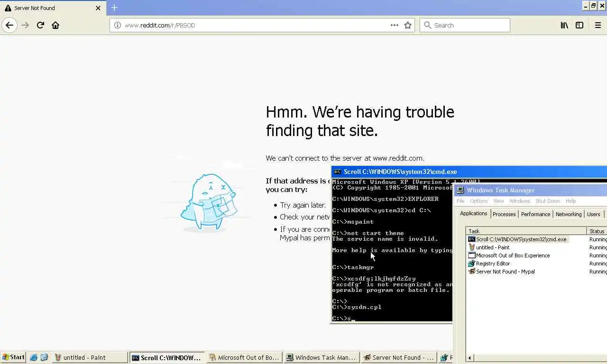Open Task Manager Options menu
Screen dimensions: 607x364
478,201
